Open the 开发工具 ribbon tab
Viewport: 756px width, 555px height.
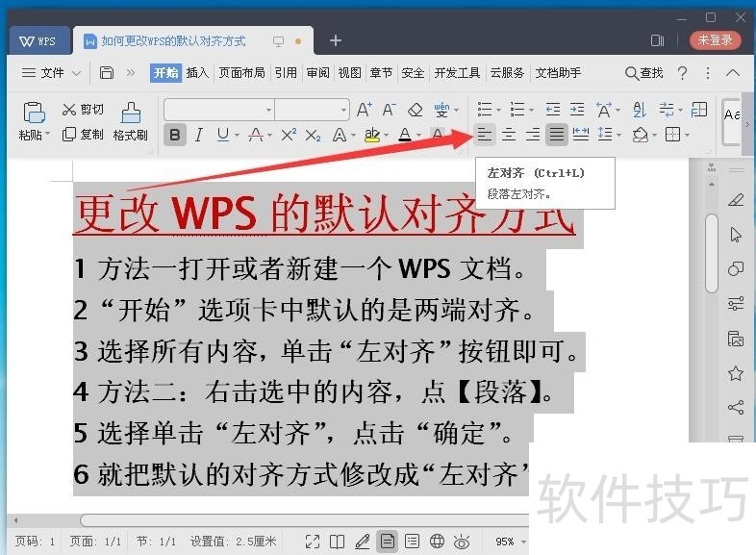(457, 73)
